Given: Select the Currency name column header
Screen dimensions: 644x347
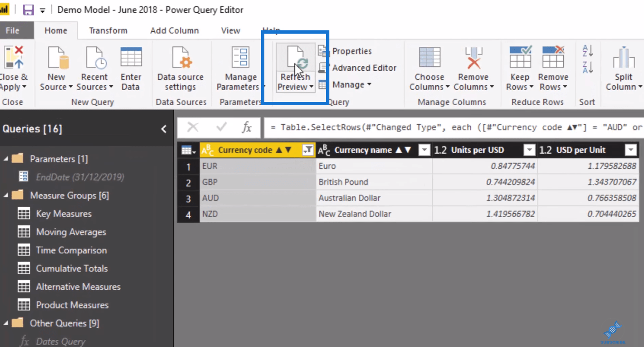Looking at the screenshot, I should (x=374, y=150).
